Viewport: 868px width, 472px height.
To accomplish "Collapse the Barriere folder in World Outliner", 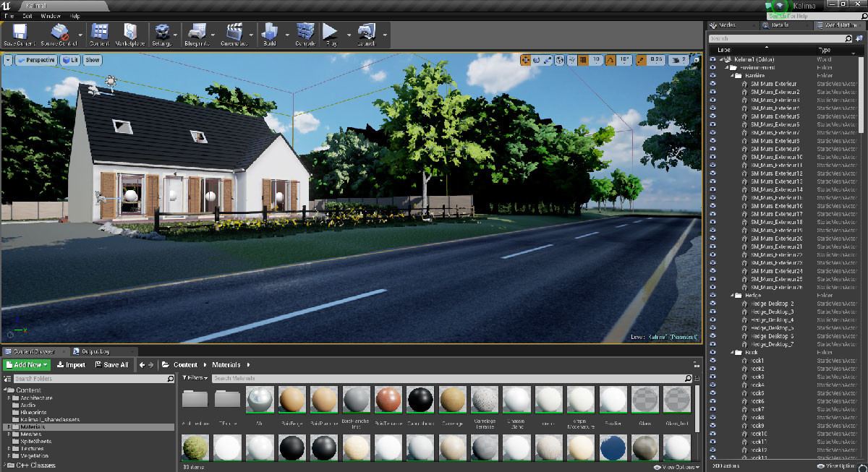I will point(733,75).
